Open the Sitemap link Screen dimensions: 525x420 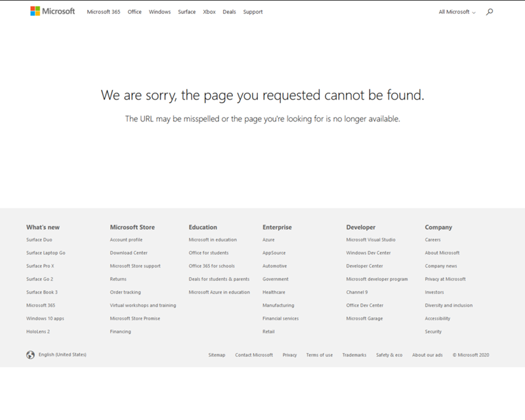click(217, 355)
